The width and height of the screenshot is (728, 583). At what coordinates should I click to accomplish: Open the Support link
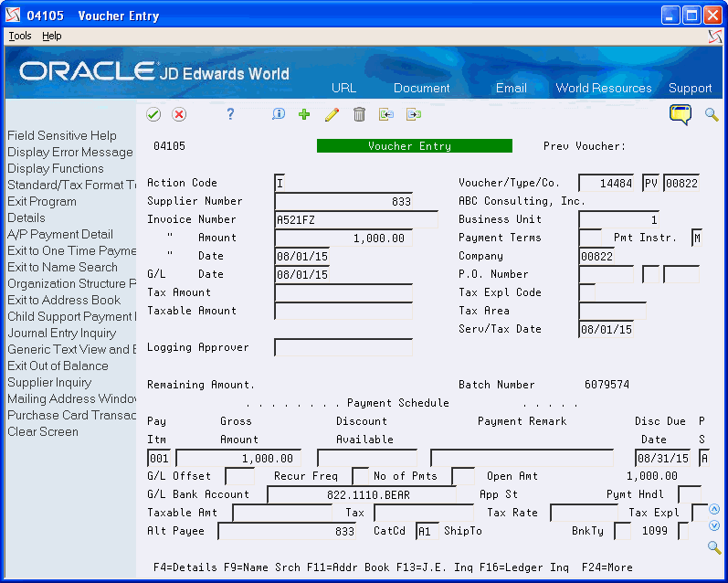point(690,88)
